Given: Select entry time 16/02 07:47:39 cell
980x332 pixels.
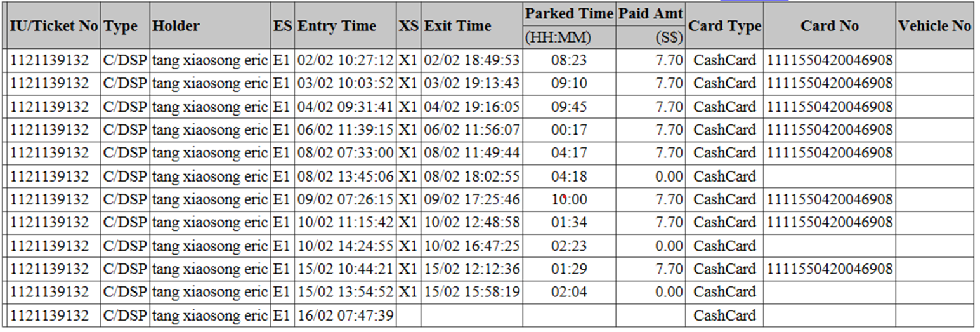Looking at the screenshot, I should (x=346, y=315).
